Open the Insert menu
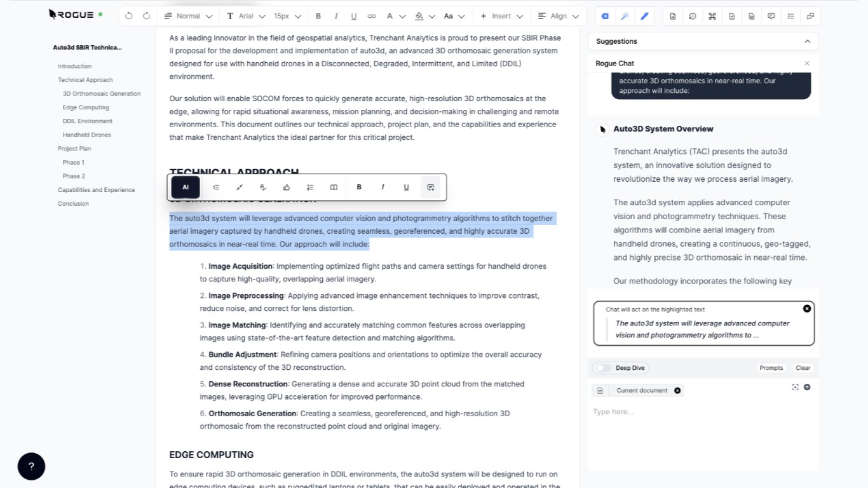Screen dimensions: 868x488 tap(501, 16)
